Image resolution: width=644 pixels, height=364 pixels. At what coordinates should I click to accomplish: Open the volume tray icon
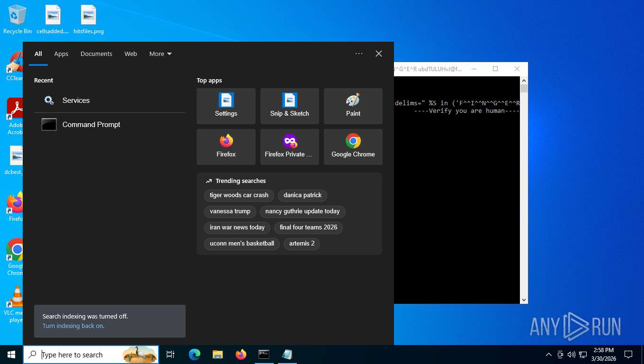(571, 355)
